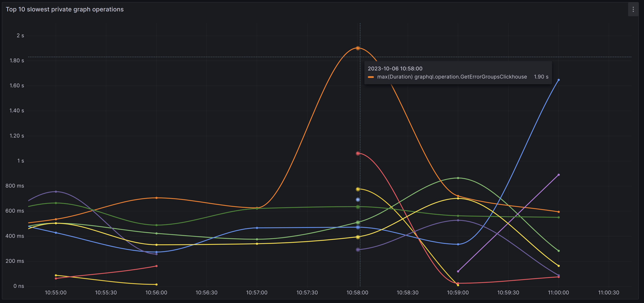Click the orange peak data point at 1.90 s
The width and height of the screenshot is (644, 303).
358,48
